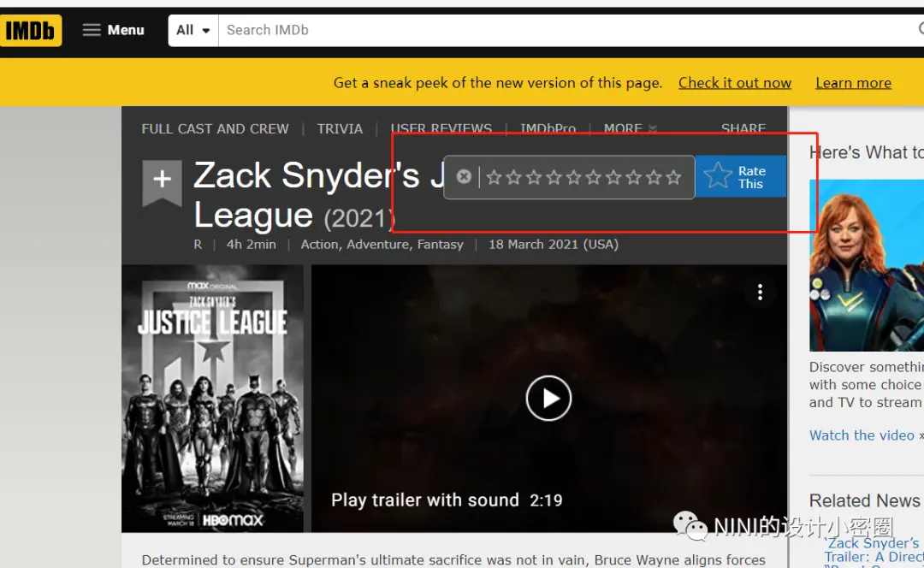This screenshot has width=924, height=568.
Task: Play the trailer with the play button
Action: click(548, 399)
